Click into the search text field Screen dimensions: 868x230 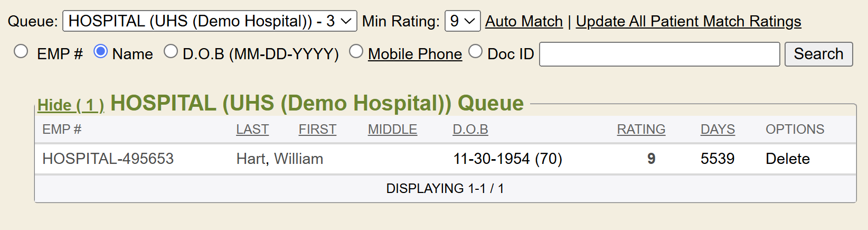coord(659,54)
